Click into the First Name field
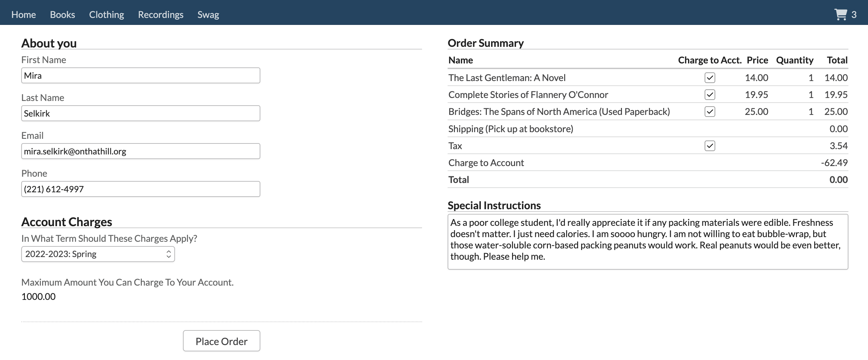 [x=140, y=75]
